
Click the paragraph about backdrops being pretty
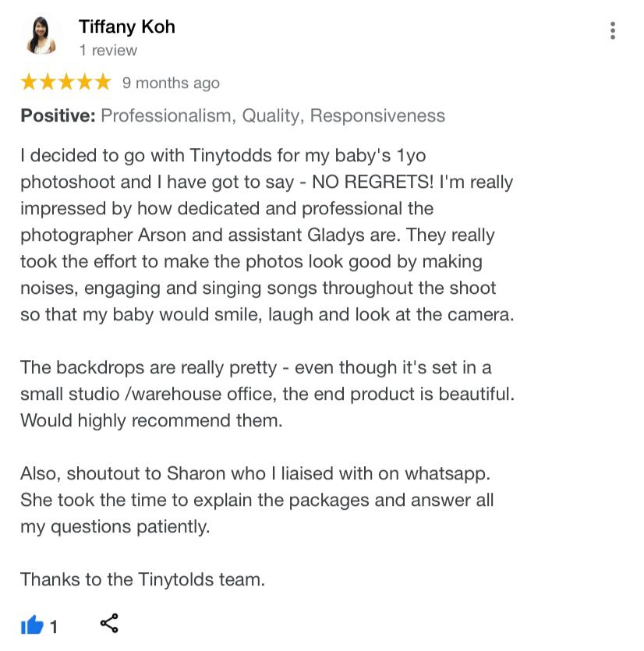coord(267,394)
